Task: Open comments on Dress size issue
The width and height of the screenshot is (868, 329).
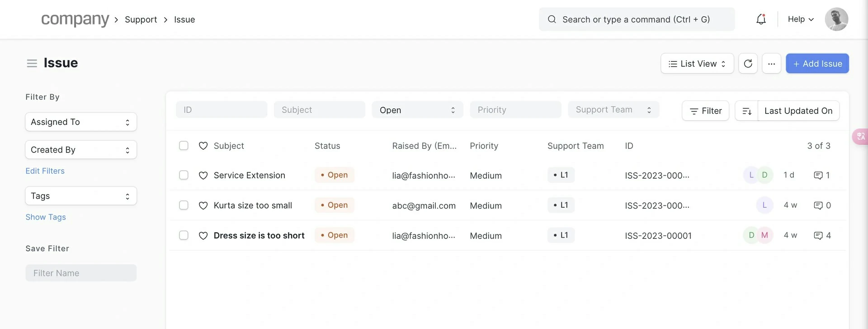Action: (x=821, y=236)
